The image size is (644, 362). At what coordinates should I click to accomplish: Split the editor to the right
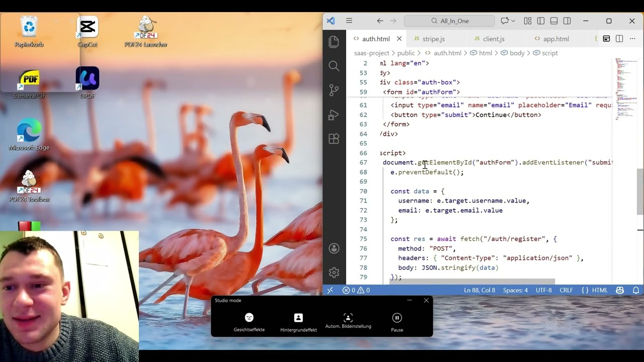tap(619, 39)
